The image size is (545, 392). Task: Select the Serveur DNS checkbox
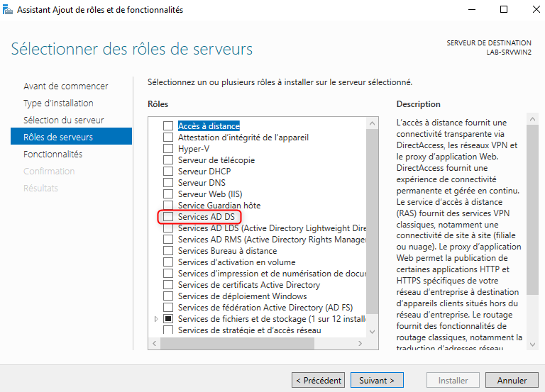168,183
